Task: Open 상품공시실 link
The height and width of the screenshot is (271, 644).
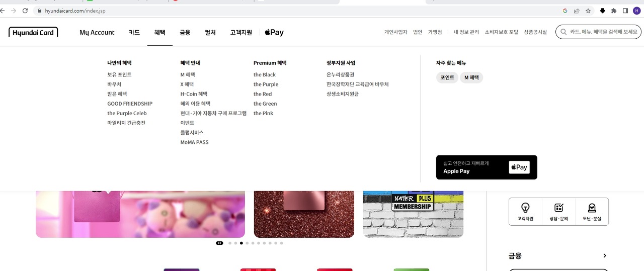Action: (535, 32)
